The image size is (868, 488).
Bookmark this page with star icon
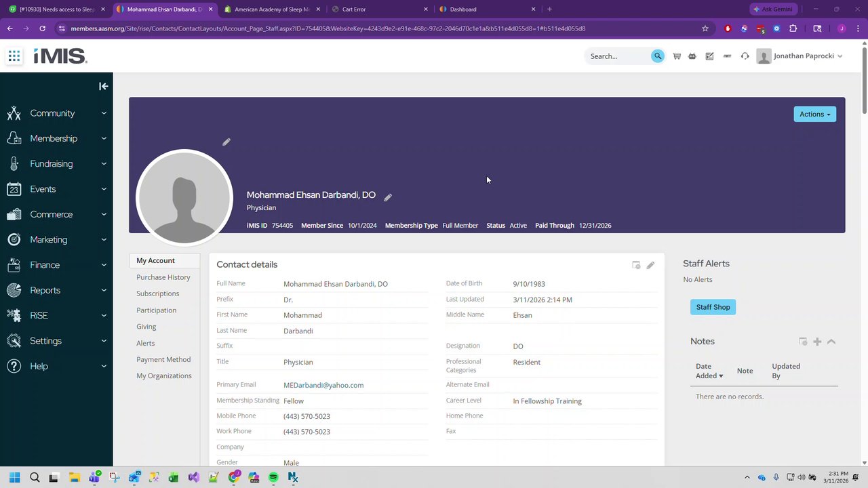[705, 28]
